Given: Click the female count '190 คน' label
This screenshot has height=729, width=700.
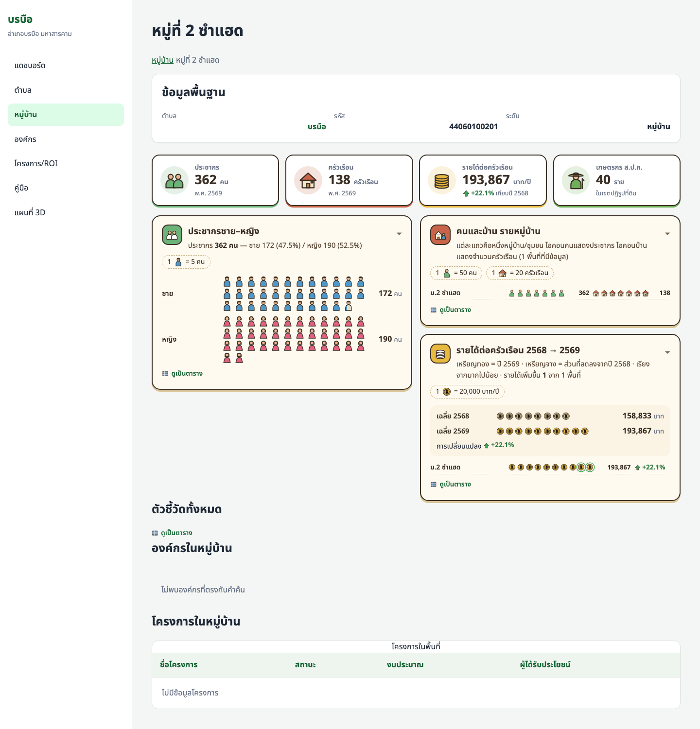Looking at the screenshot, I should tap(390, 339).
